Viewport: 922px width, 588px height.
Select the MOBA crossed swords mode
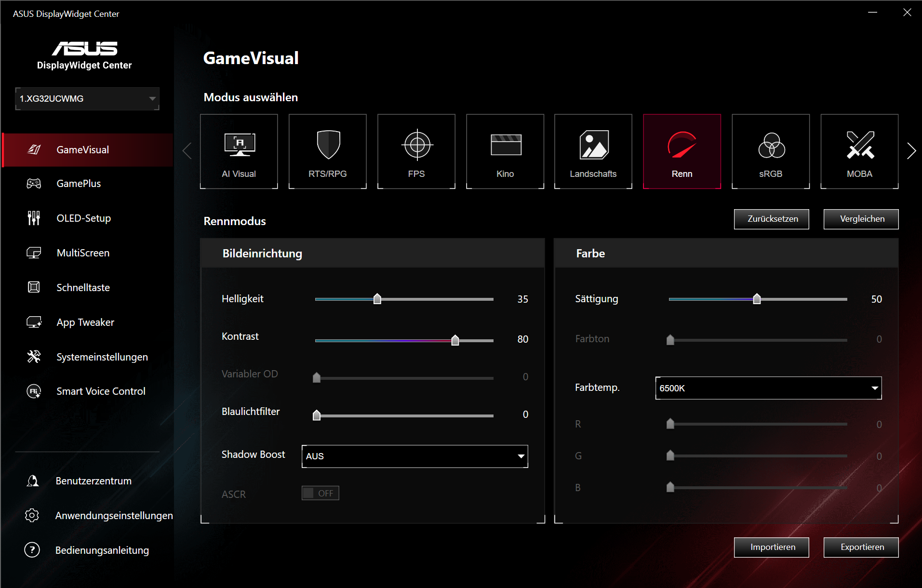click(x=859, y=151)
